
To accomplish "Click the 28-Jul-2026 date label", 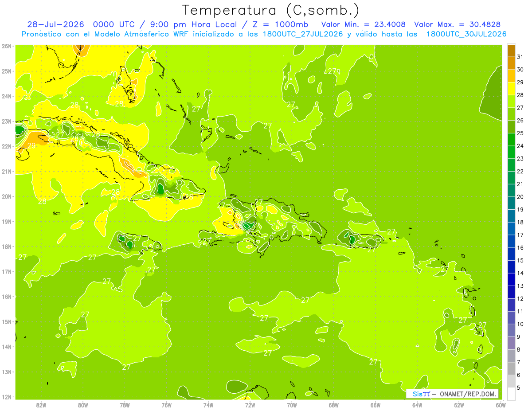I will 57,24.
